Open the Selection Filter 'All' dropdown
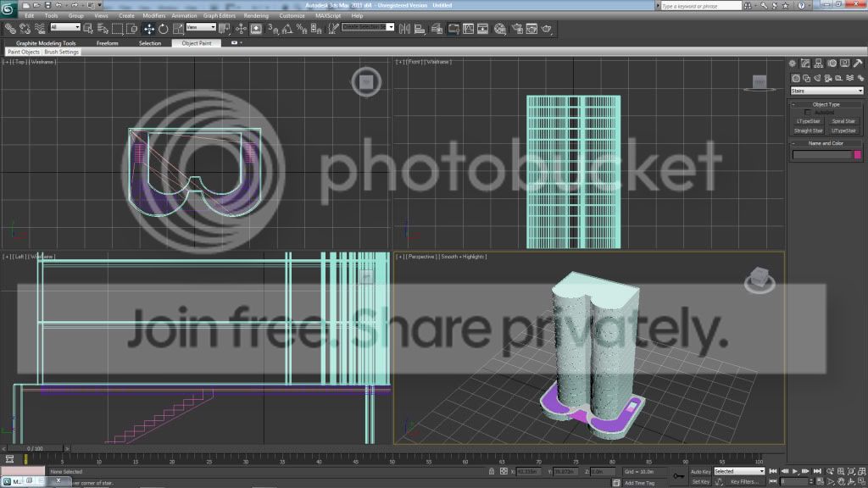 click(x=65, y=27)
